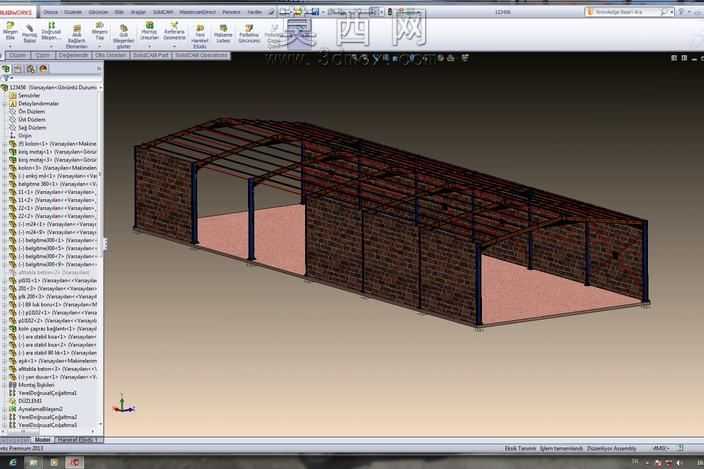Screen dimensions: 704x469
Task: Select the 11<1> component in the tree
Action: coord(53,192)
